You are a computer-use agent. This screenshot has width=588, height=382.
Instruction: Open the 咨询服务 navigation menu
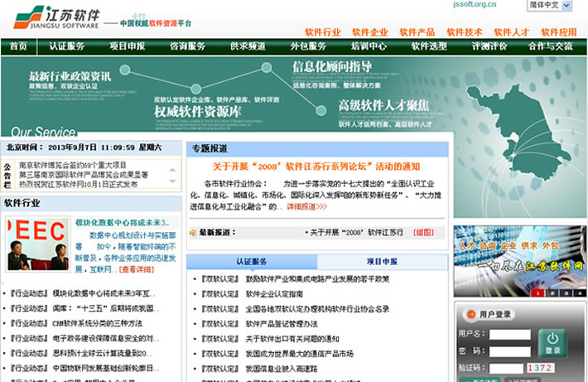pyautogui.click(x=187, y=46)
